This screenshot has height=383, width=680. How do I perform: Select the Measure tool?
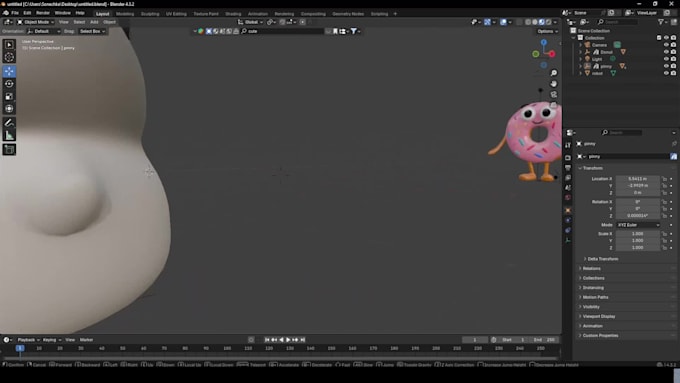point(9,136)
